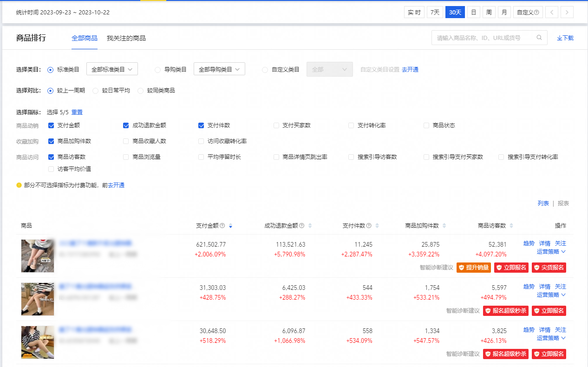This screenshot has width=588, height=367.
Task: Select the 较日常平均 comparison radio button
Action: tap(96, 91)
